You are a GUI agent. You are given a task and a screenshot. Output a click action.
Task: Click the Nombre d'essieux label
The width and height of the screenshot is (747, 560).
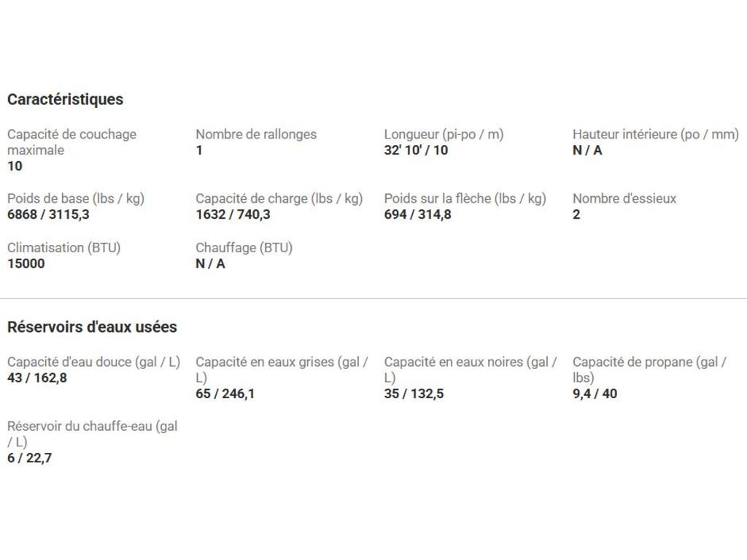pos(624,198)
